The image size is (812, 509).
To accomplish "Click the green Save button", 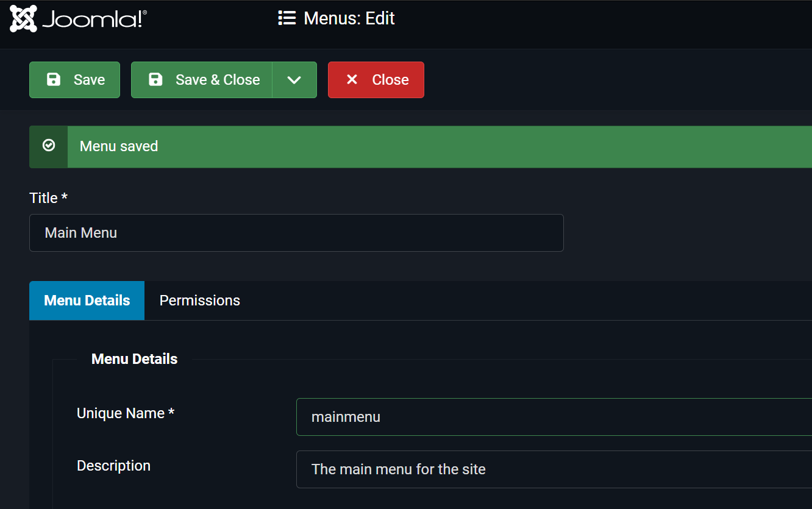I will (74, 80).
